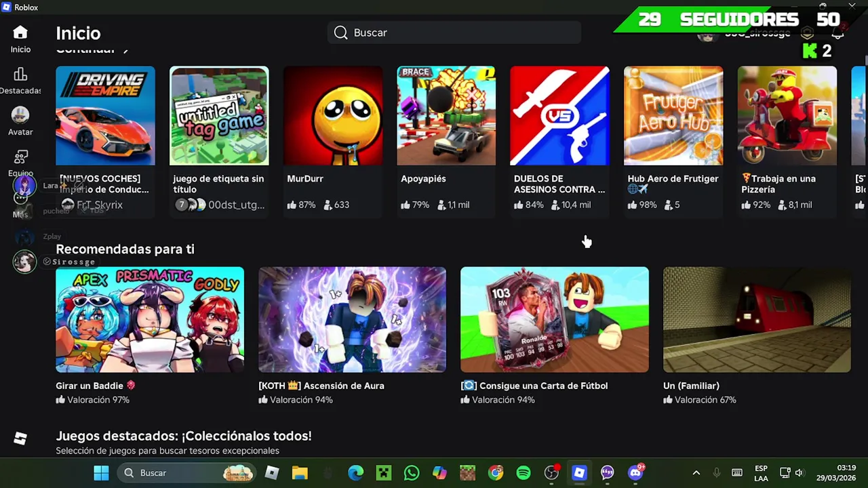The width and height of the screenshot is (868, 488).
Task: Open the MurDurr game thumbnail
Action: (x=333, y=116)
